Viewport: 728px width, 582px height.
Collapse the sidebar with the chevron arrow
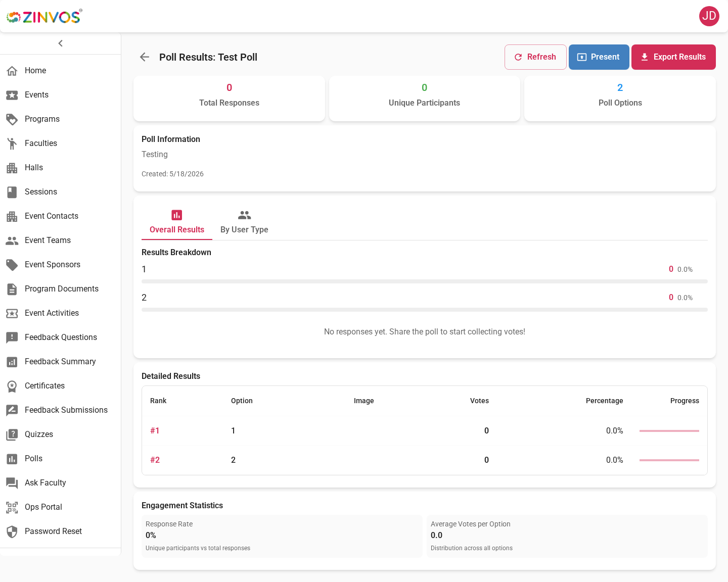point(61,43)
